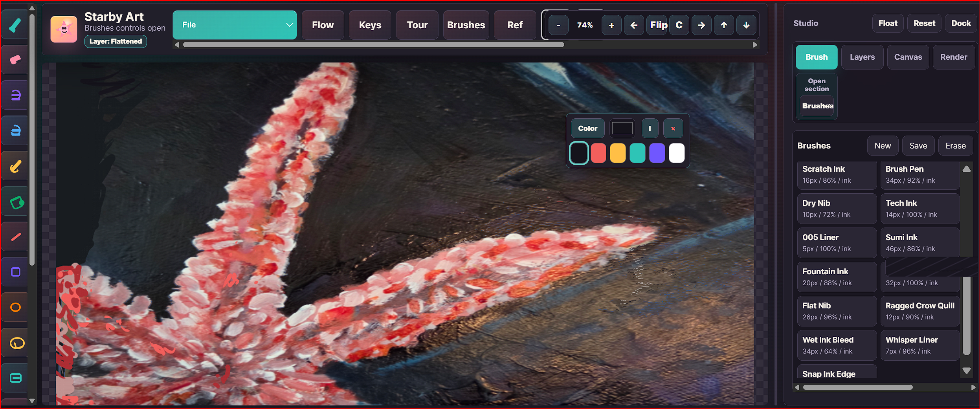Image resolution: width=980 pixels, height=409 pixels.
Task: Pan canvas left with left arrow
Action: (634, 25)
